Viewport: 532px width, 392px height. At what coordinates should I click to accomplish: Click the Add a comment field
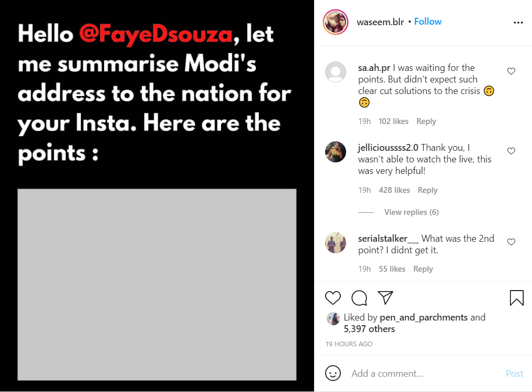click(x=420, y=374)
